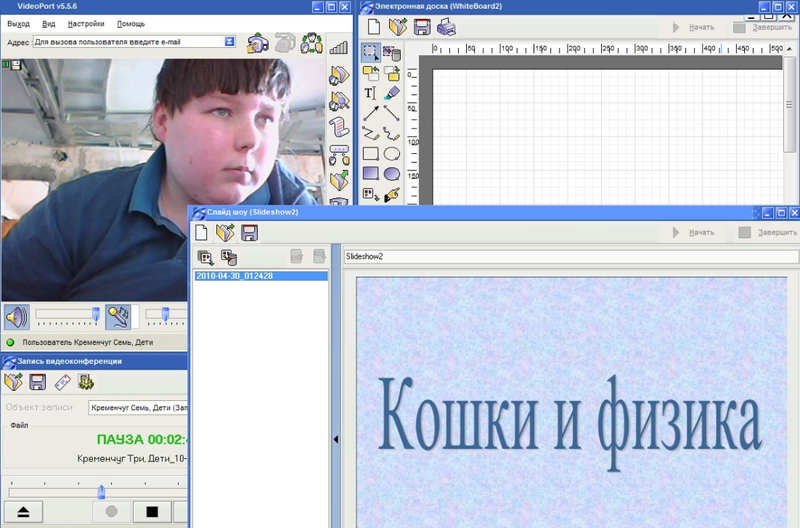The height and width of the screenshot is (528, 800).
Task: Open file icon in Slideshow2 toolbar
Action: click(225, 233)
